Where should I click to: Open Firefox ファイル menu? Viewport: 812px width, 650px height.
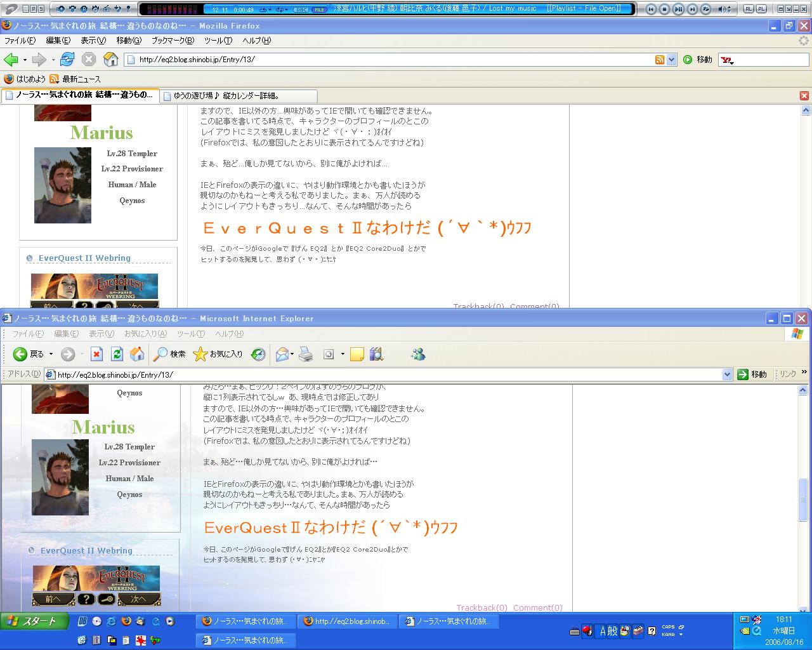(20, 41)
